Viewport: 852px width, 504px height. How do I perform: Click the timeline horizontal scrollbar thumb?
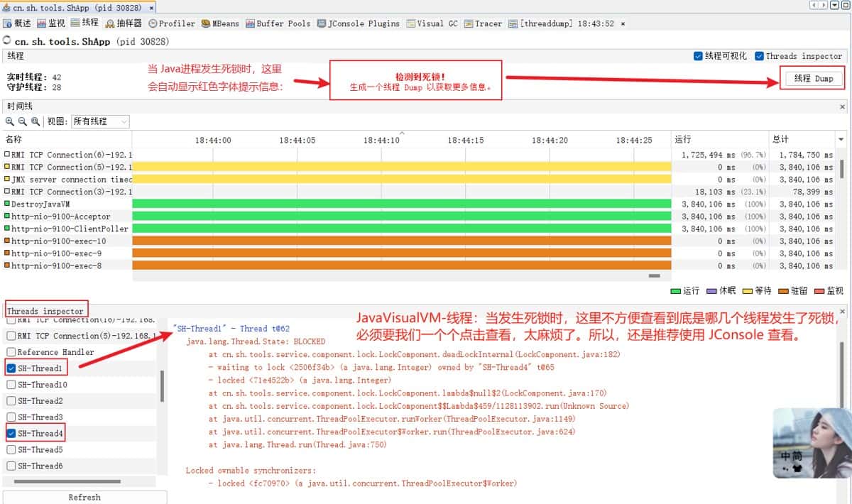655,275
